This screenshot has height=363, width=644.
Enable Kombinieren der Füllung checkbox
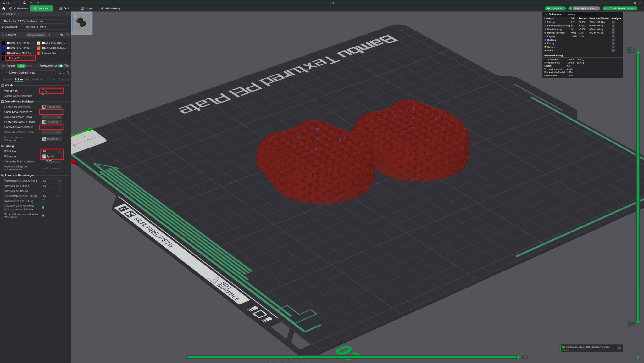(x=43, y=201)
